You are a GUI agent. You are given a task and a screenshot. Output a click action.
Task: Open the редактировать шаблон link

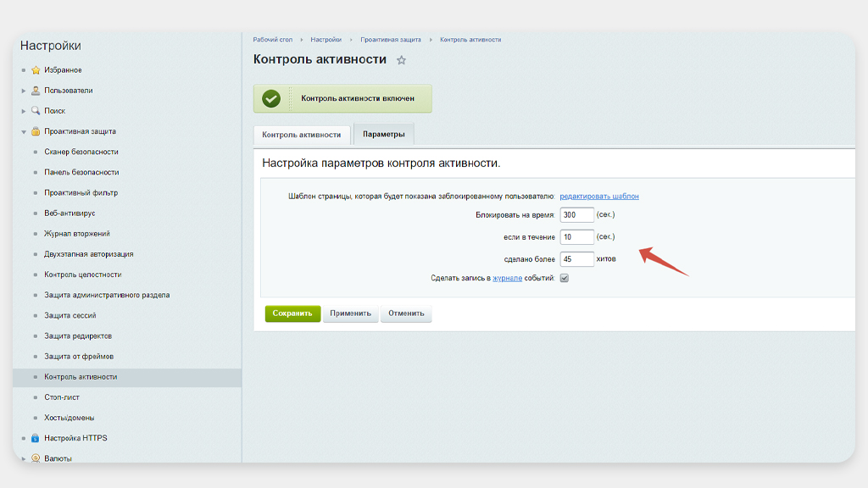(598, 196)
